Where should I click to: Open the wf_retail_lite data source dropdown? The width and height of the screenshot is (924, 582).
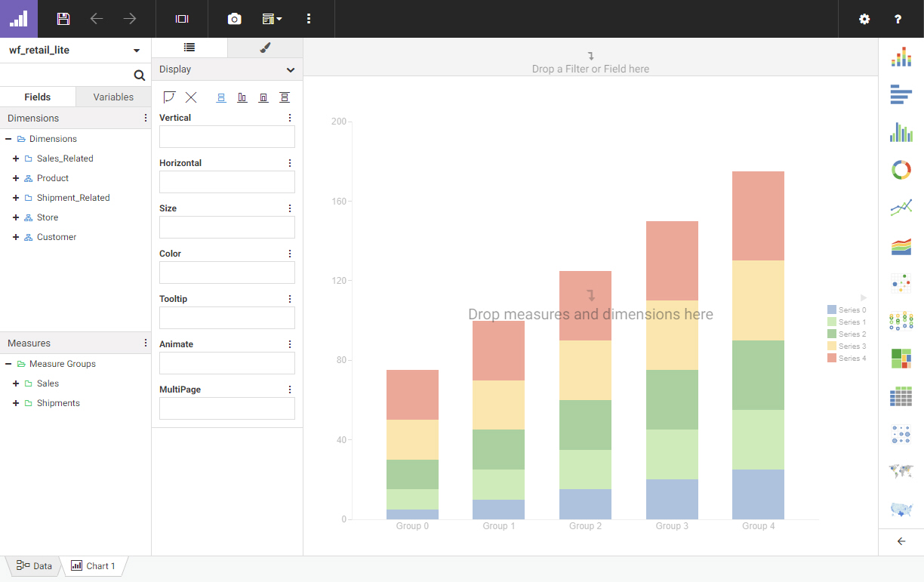click(137, 51)
